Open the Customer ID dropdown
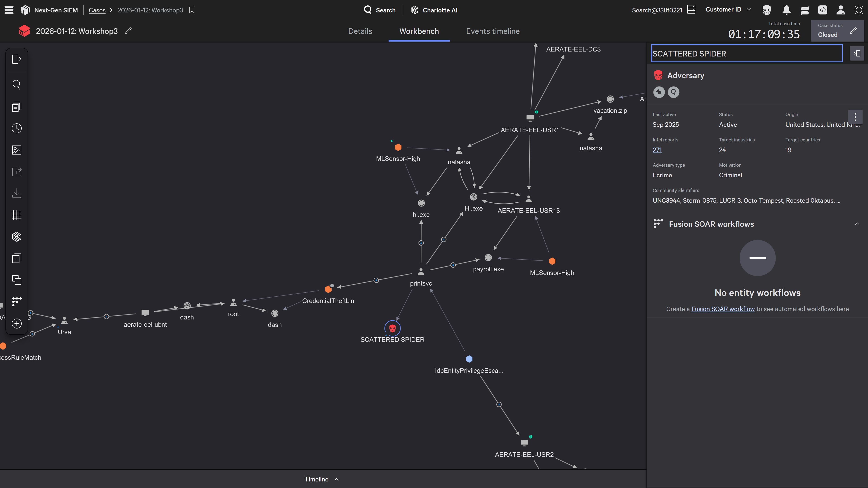 click(x=728, y=9)
